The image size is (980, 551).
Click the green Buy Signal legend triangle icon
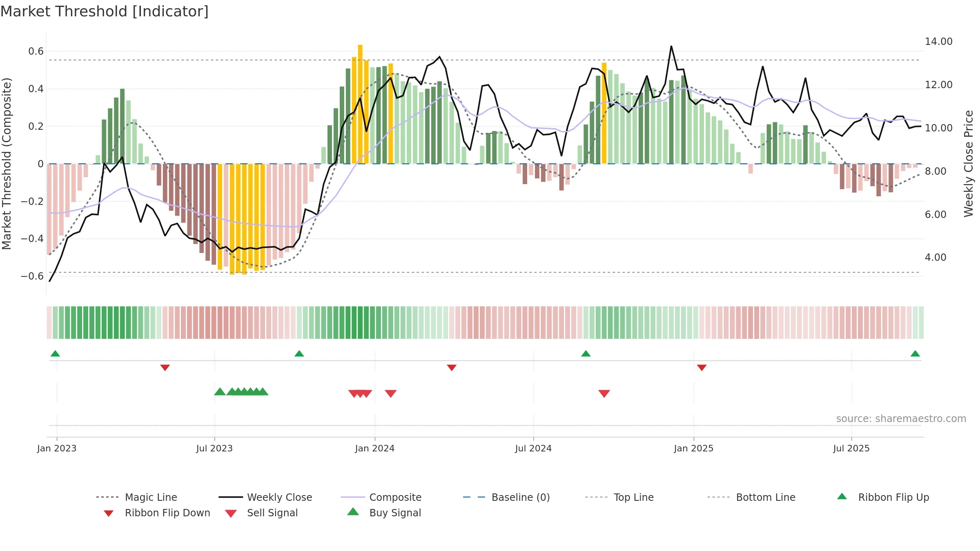tap(353, 511)
